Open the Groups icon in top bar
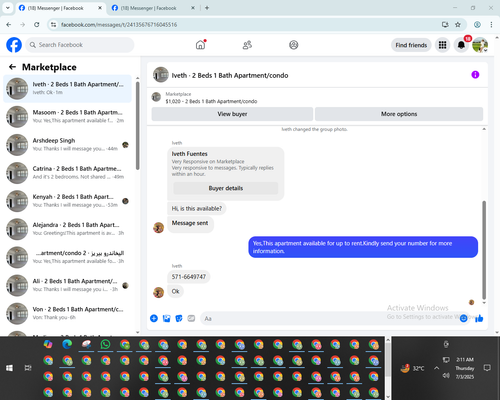The image size is (500, 400). (294, 45)
